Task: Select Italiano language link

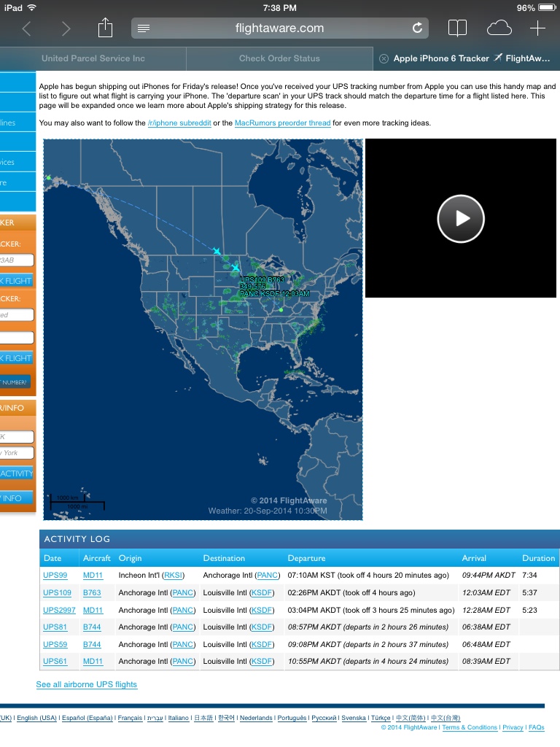Action: [x=178, y=718]
